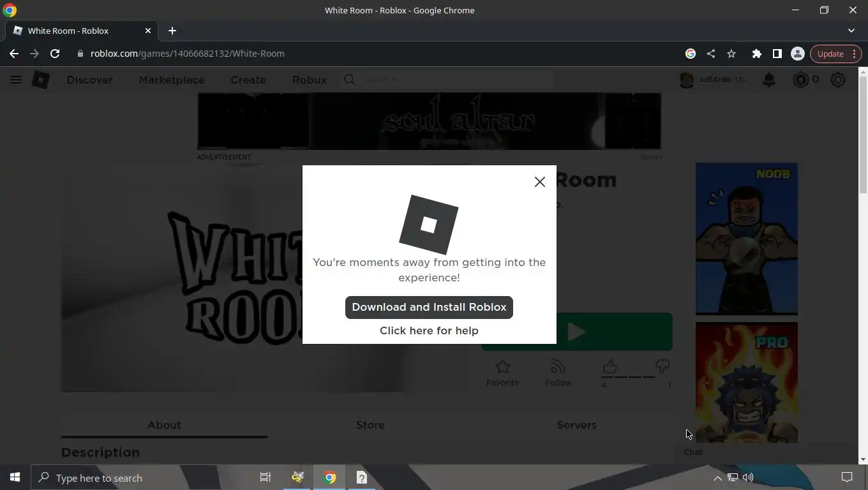Click the Robux balance icon
Viewport: 868px width, 490px height.
(800, 80)
